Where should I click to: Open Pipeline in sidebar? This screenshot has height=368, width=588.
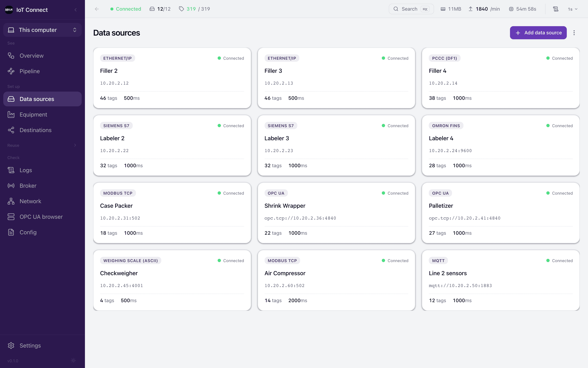[x=42, y=71]
